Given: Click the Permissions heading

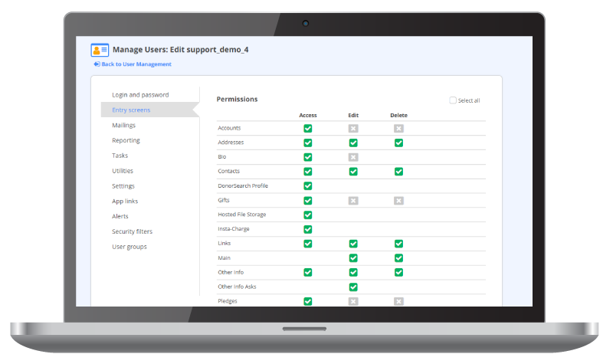Looking at the screenshot, I should point(237,100).
